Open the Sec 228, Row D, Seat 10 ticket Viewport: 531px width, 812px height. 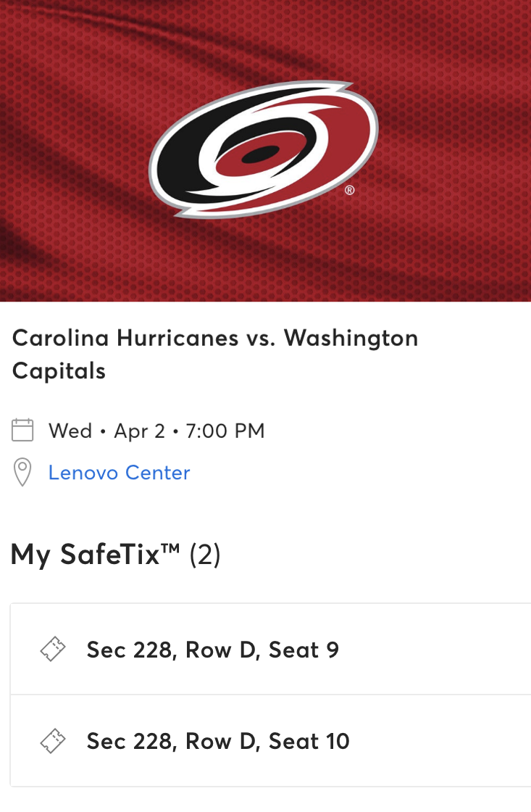(217, 741)
